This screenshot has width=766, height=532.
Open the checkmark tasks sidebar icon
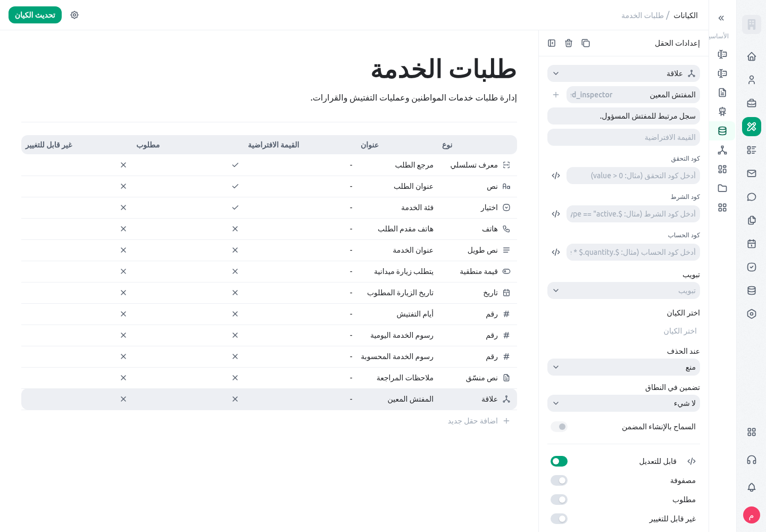click(752, 267)
